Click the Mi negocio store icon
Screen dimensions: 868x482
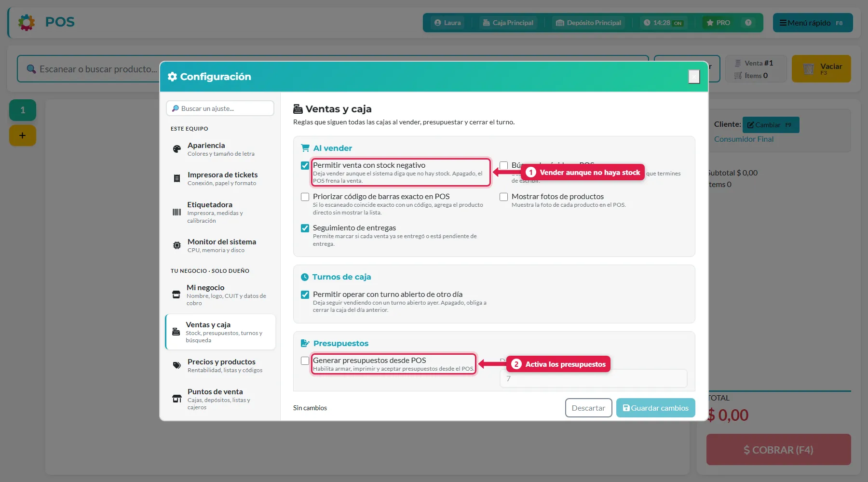click(x=176, y=295)
